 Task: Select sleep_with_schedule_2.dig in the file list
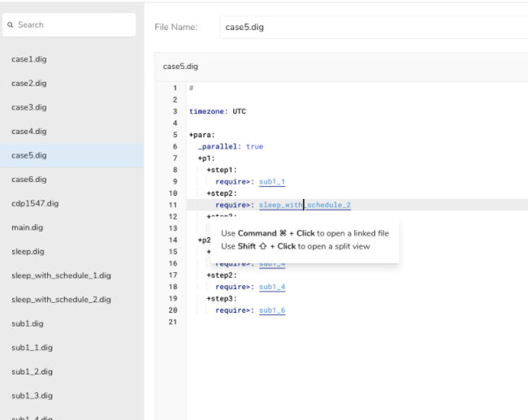(61, 300)
